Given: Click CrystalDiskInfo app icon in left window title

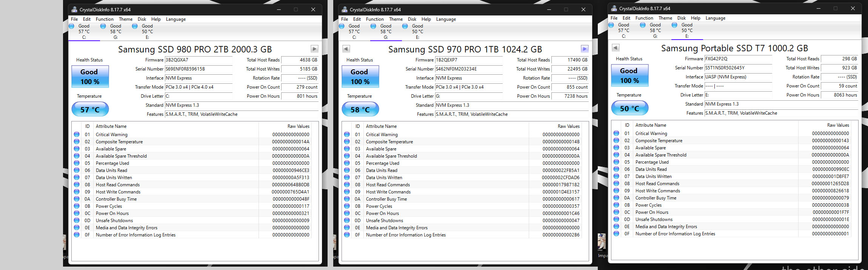Looking at the screenshot, I should (74, 9).
